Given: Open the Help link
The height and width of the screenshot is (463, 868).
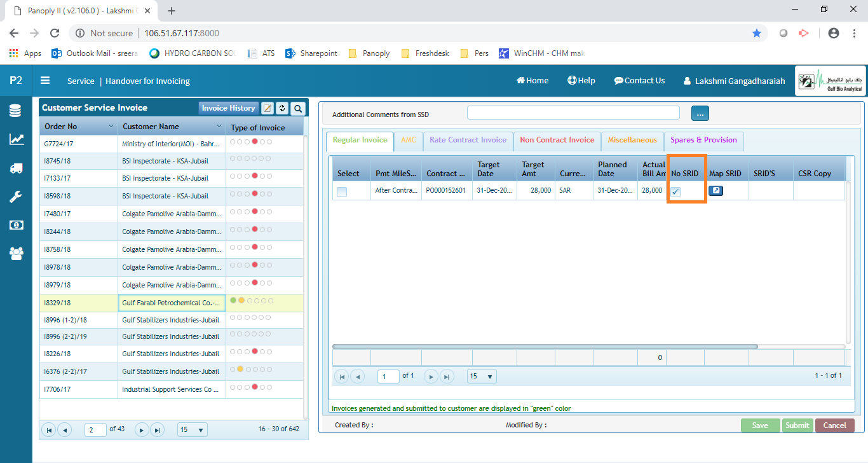Looking at the screenshot, I should click(x=581, y=81).
